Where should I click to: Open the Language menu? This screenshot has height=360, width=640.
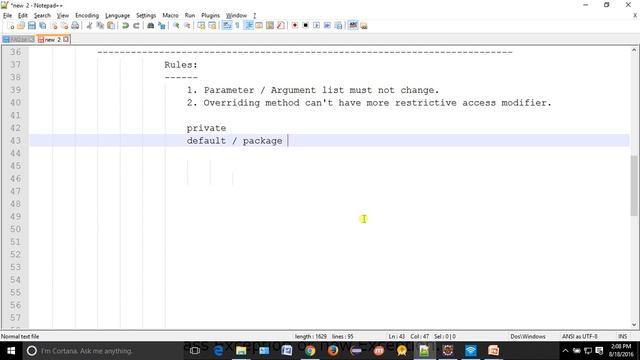click(x=118, y=16)
